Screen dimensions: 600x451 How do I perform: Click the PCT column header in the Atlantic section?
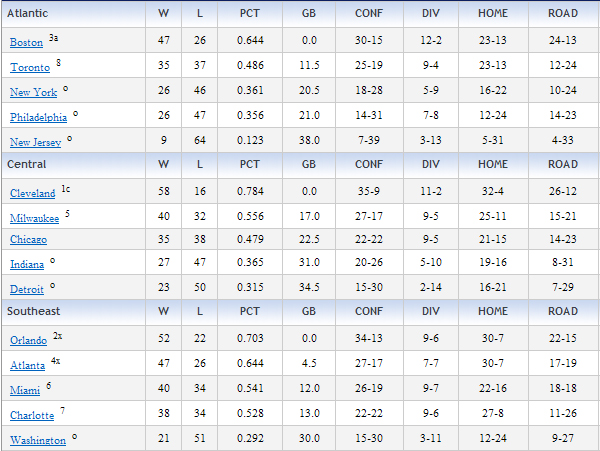point(252,13)
